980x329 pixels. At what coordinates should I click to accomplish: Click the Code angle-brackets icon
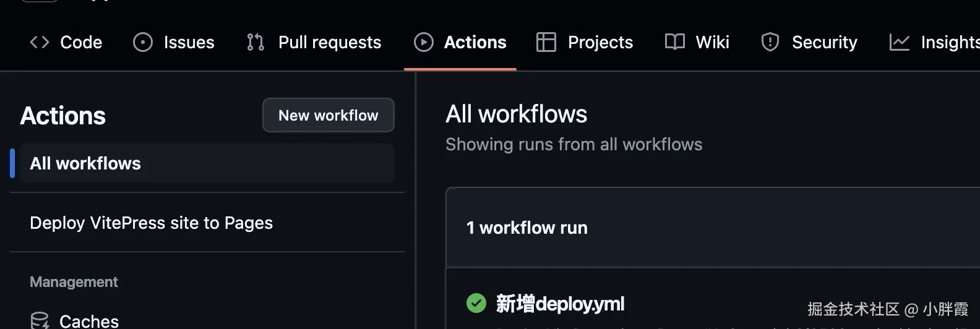(x=40, y=42)
